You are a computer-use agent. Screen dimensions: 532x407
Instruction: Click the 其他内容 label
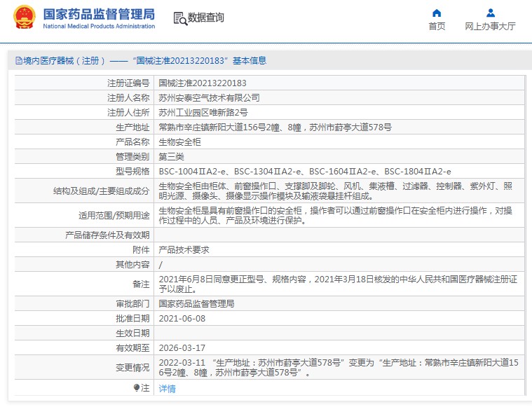tap(132, 265)
